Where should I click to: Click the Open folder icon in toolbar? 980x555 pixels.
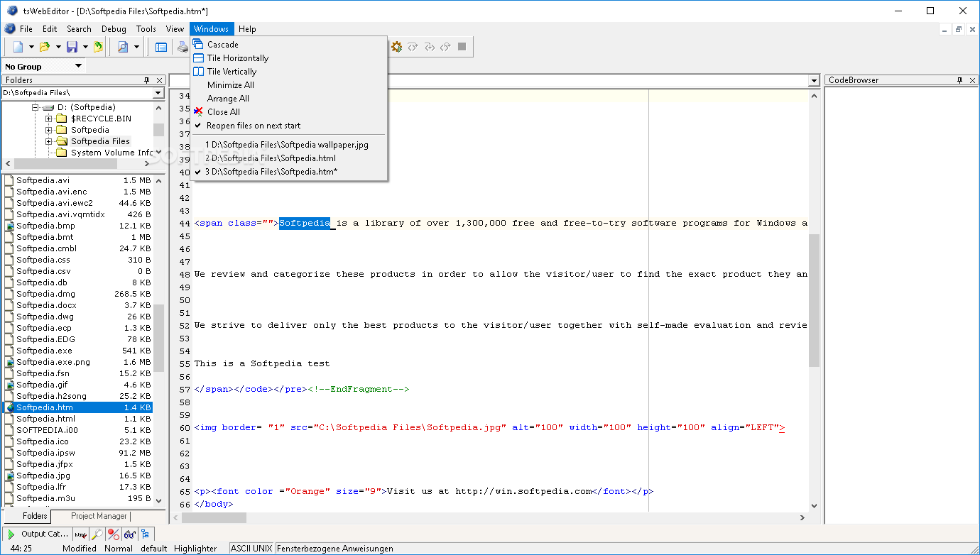(x=45, y=47)
